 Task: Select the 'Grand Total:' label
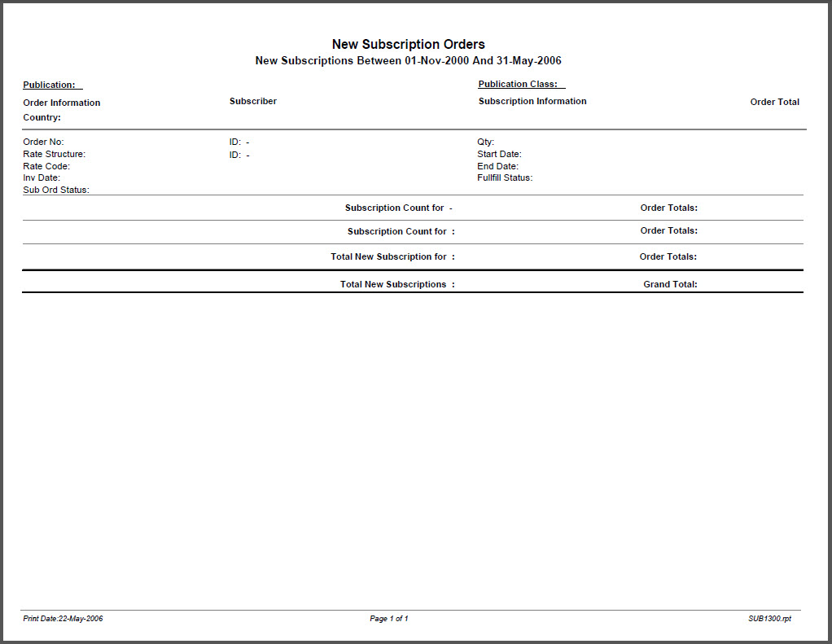click(670, 284)
